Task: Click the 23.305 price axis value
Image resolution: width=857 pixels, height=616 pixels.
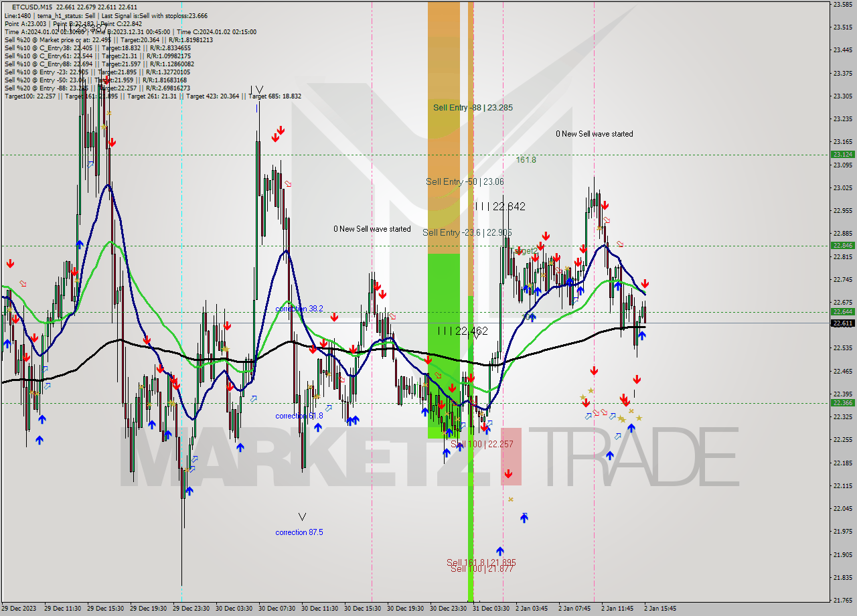Action: 842,96
